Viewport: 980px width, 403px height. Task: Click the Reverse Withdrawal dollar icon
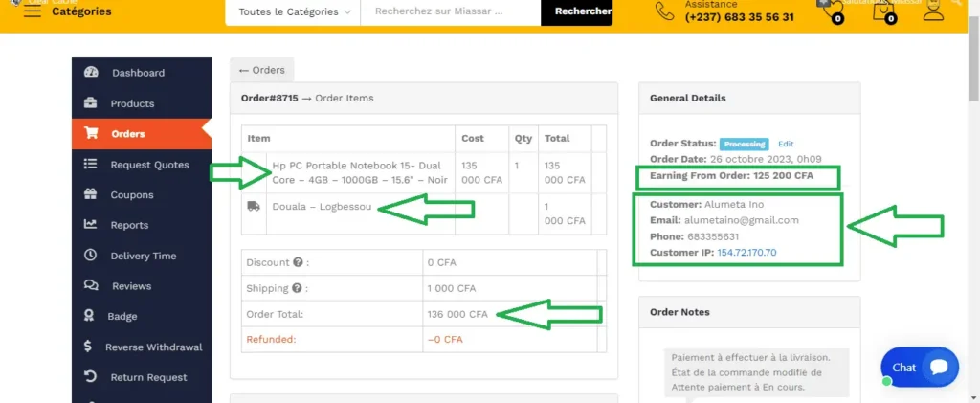88,347
